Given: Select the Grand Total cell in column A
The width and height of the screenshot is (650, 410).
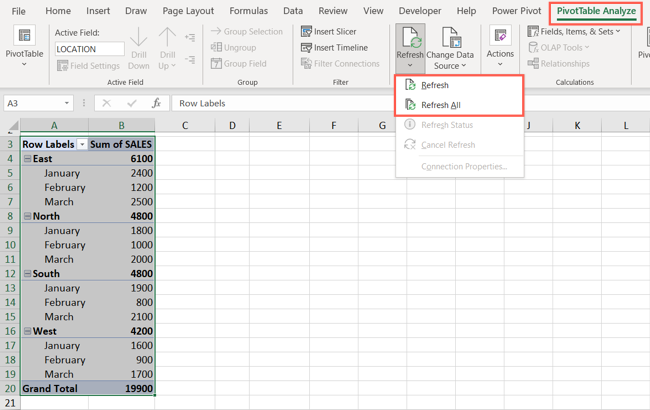Looking at the screenshot, I should click(54, 388).
